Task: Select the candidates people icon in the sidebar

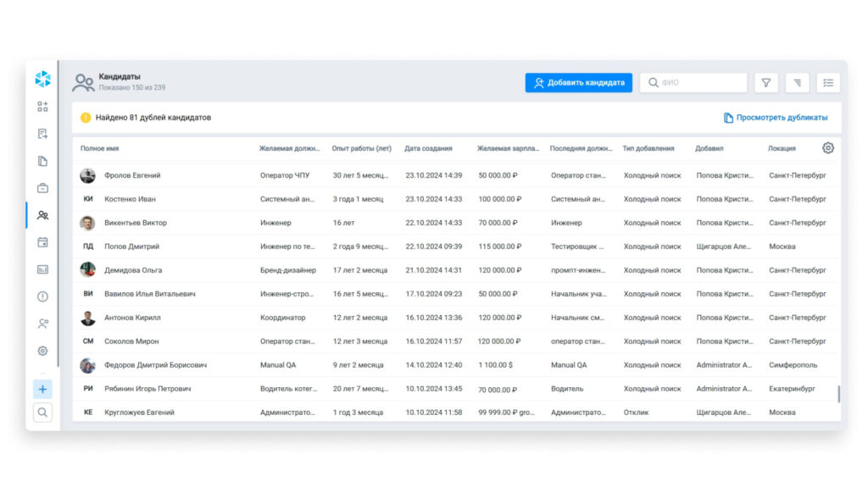Action: coord(42,215)
